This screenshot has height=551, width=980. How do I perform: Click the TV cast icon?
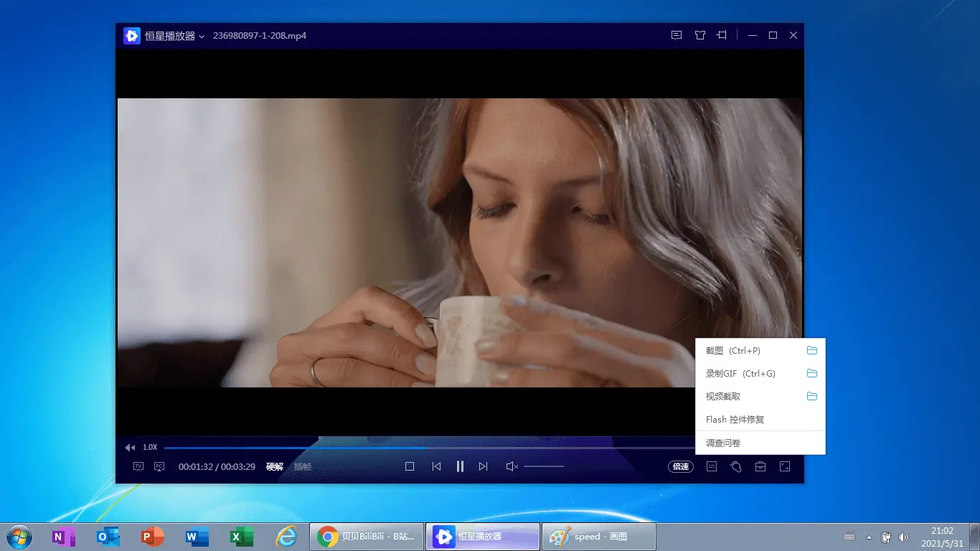[x=138, y=466]
